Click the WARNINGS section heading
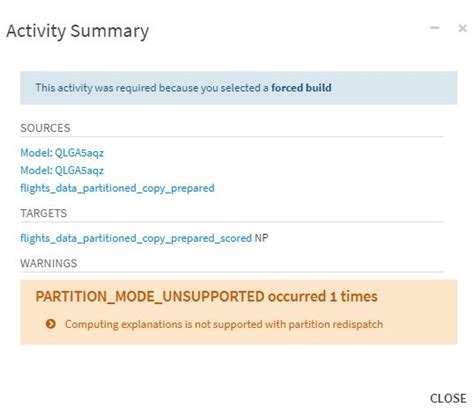Viewport: 474px width, 414px height. (x=49, y=263)
